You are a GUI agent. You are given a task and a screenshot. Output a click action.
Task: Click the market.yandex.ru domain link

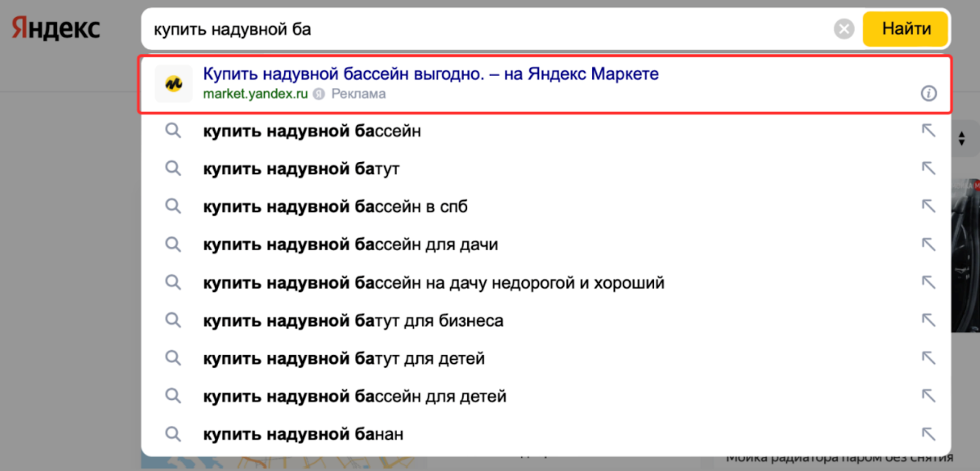pyautogui.click(x=254, y=93)
